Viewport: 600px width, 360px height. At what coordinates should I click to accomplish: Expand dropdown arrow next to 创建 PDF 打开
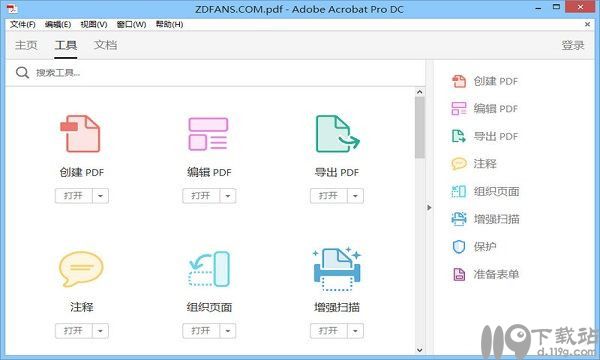pyautogui.click(x=100, y=196)
